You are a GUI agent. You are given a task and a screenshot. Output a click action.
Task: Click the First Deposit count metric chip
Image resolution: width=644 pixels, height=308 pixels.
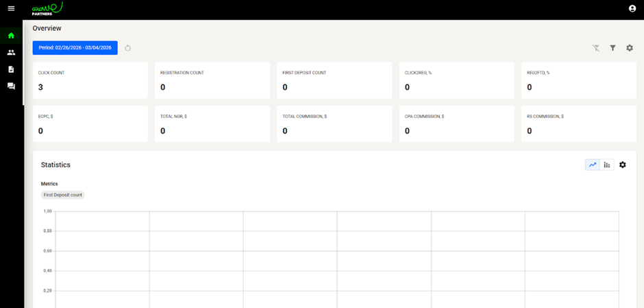62,195
